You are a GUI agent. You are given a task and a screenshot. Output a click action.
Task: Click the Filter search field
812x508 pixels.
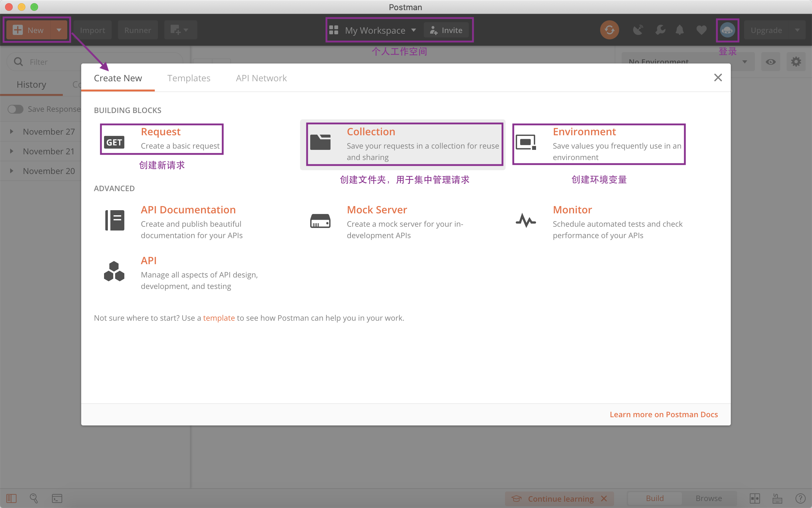(95, 62)
